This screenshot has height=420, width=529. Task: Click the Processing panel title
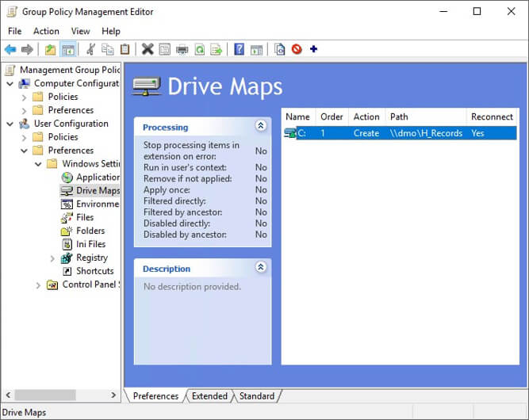point(165,128)
